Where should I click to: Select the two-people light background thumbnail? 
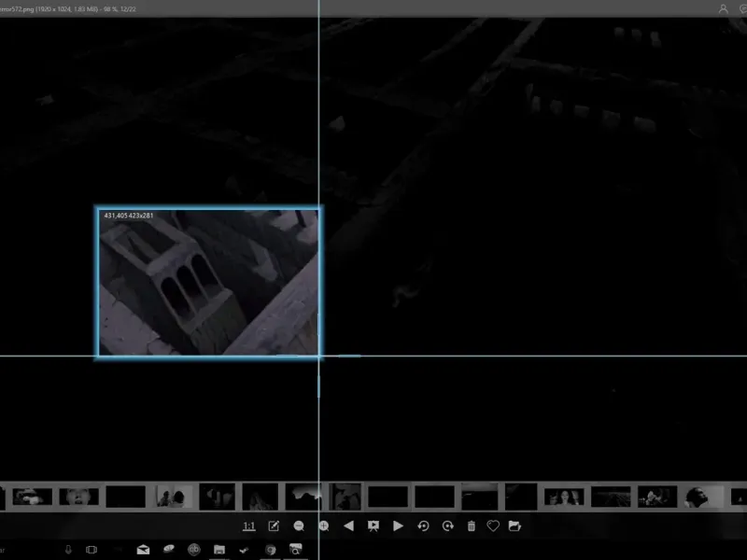[175, 497]
